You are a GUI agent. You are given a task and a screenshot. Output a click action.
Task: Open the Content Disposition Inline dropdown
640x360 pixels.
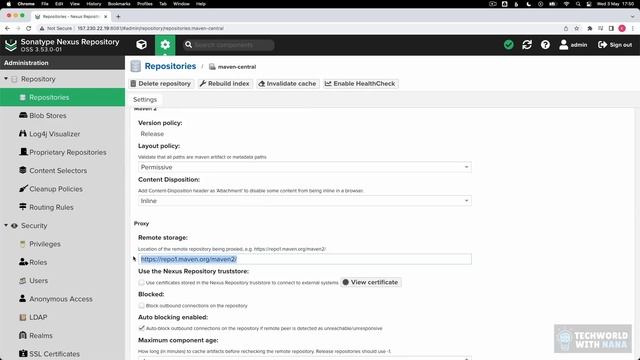click(304, 201)
